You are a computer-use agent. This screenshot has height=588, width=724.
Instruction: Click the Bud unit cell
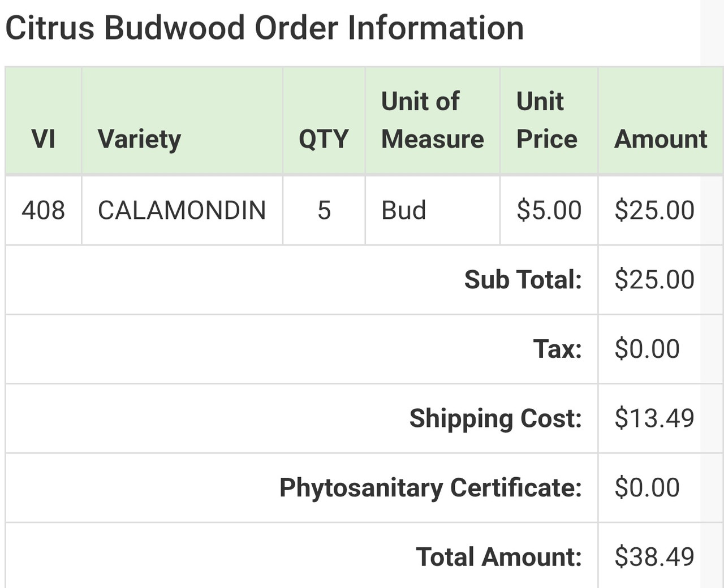(403, 210)
